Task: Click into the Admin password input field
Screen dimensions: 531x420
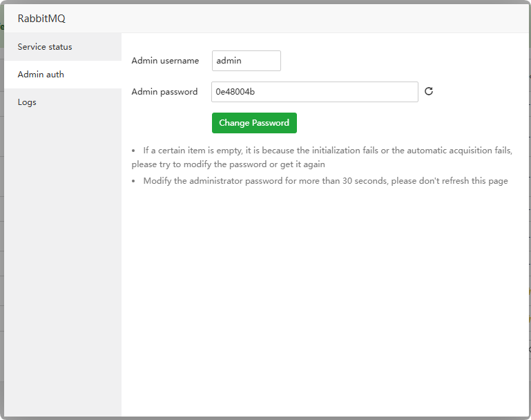Action: point(314,92)
